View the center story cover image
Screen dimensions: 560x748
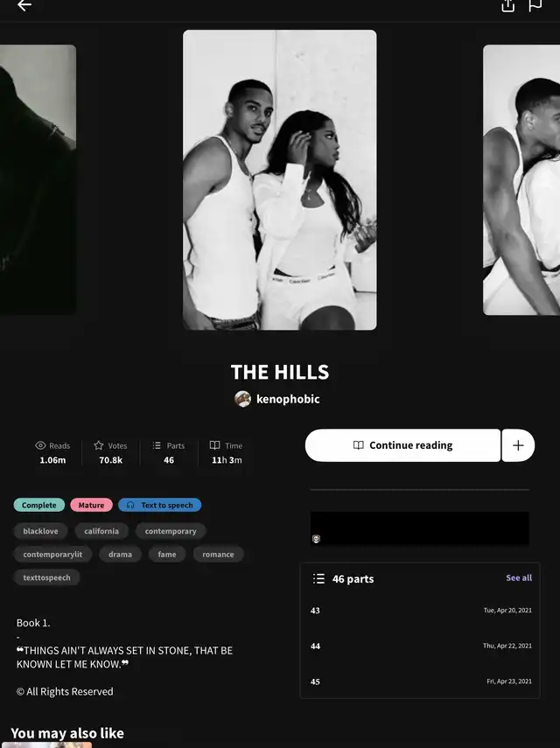(x=279, y=180)
